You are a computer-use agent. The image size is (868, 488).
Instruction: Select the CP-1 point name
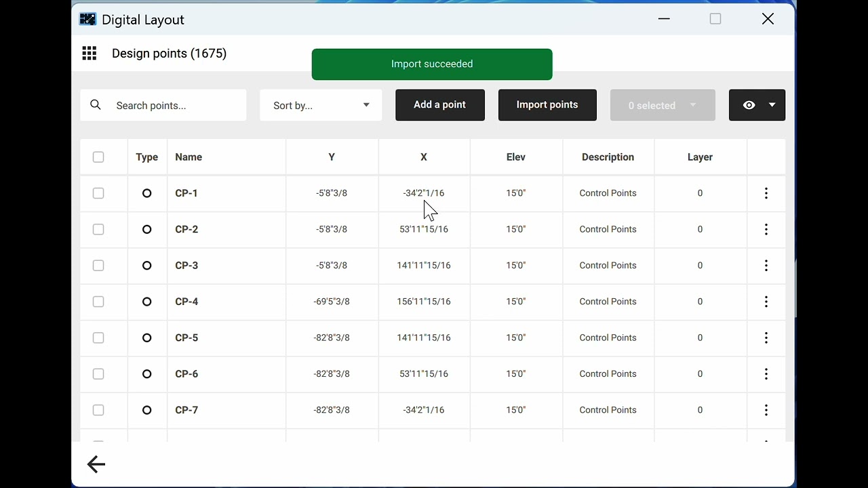click(x=186, y=193)
